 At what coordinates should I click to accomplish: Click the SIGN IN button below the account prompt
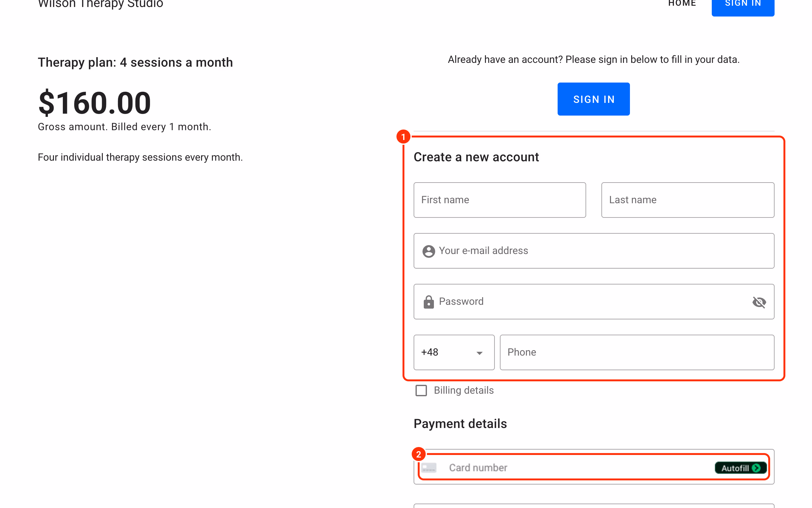coord(593,99)
